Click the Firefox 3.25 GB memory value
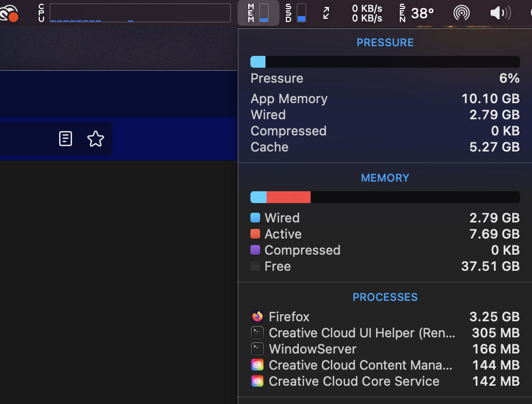The image size is (532, 404). click(x=495, y=317)
